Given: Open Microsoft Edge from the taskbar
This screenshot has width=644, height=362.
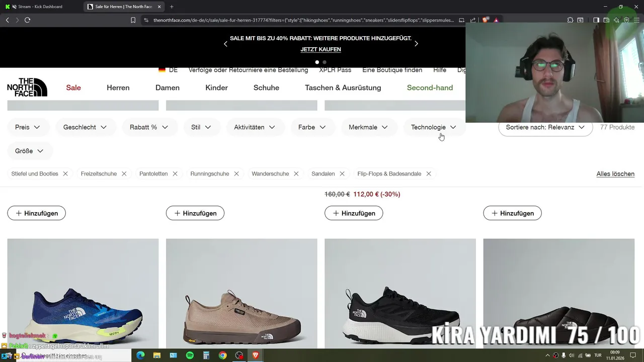Looking at the screenshot, I should (x=140, y=355).
